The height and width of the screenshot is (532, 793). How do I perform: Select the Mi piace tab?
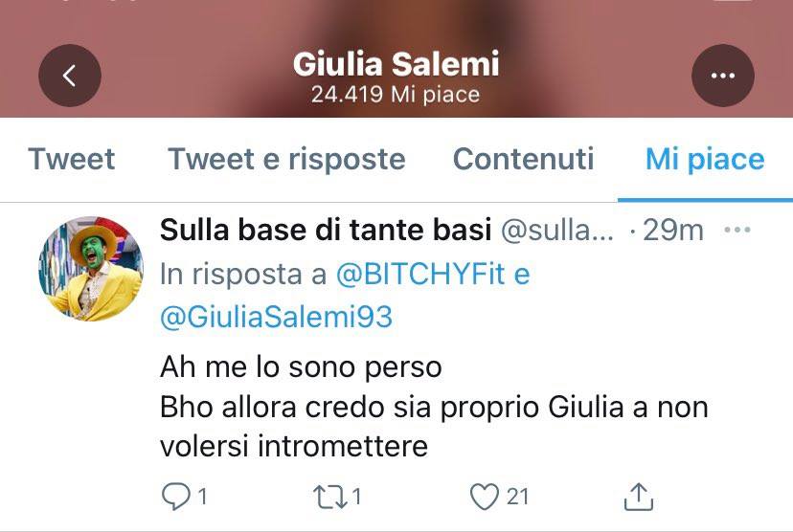(705, 160)
